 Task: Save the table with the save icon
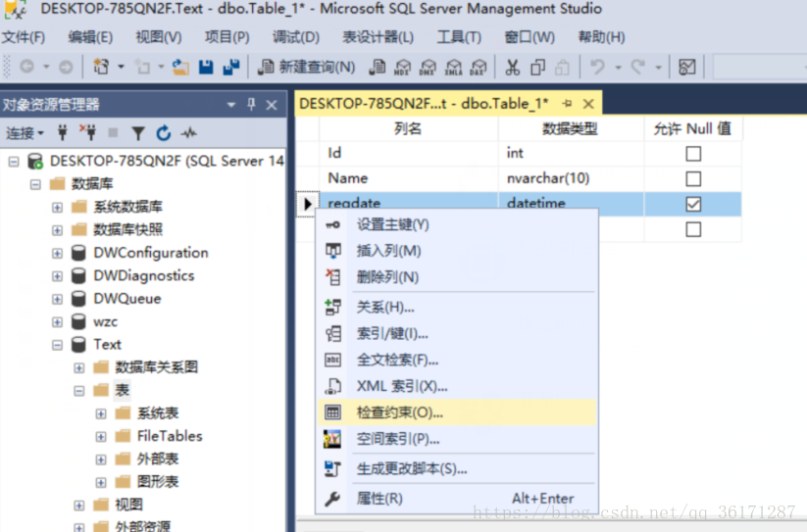[206, 67]
